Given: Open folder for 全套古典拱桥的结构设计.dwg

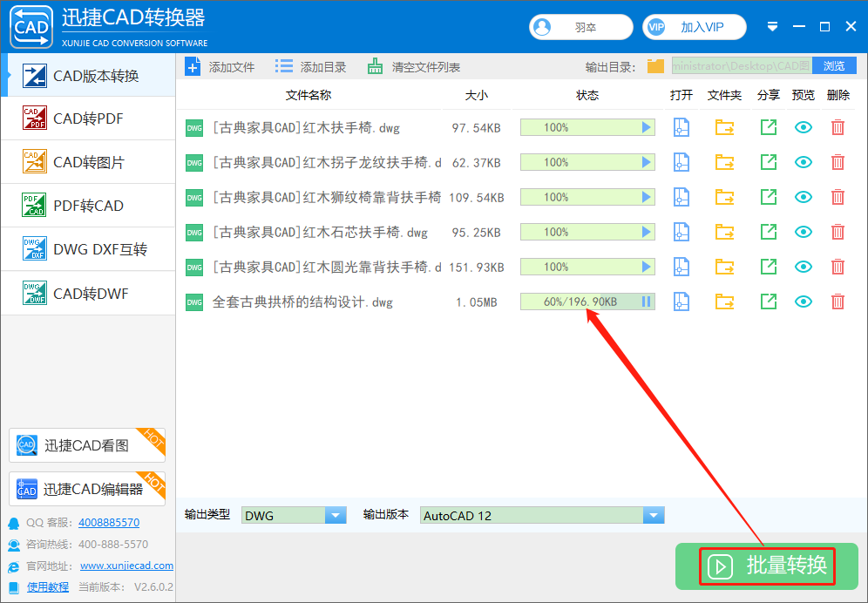Looking at the screenshot, I should (x=724, y=301).
